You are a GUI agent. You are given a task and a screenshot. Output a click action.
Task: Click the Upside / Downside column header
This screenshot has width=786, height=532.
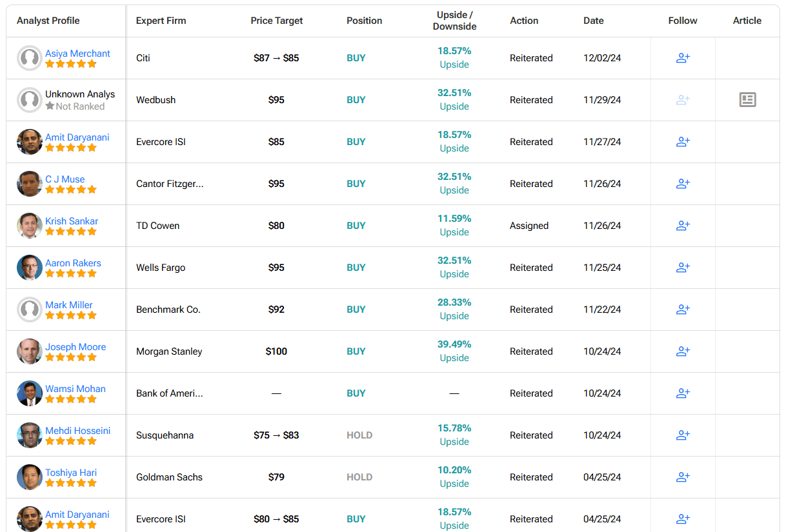point(454,21)
